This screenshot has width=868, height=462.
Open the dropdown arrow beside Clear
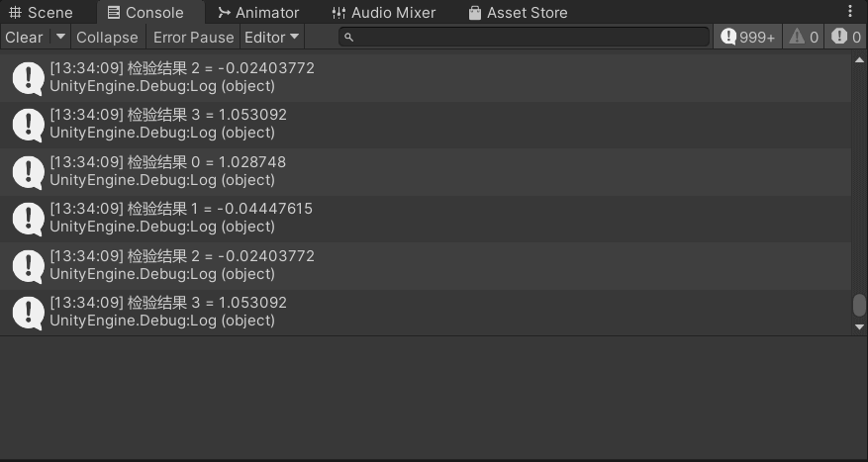click(60, 37)
